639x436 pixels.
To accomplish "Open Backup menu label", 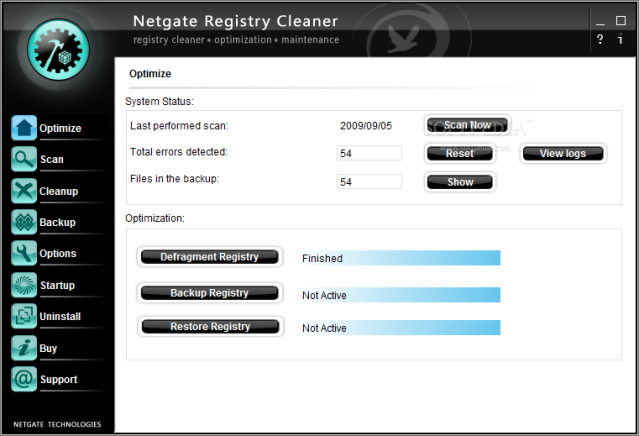I will 57,222.
